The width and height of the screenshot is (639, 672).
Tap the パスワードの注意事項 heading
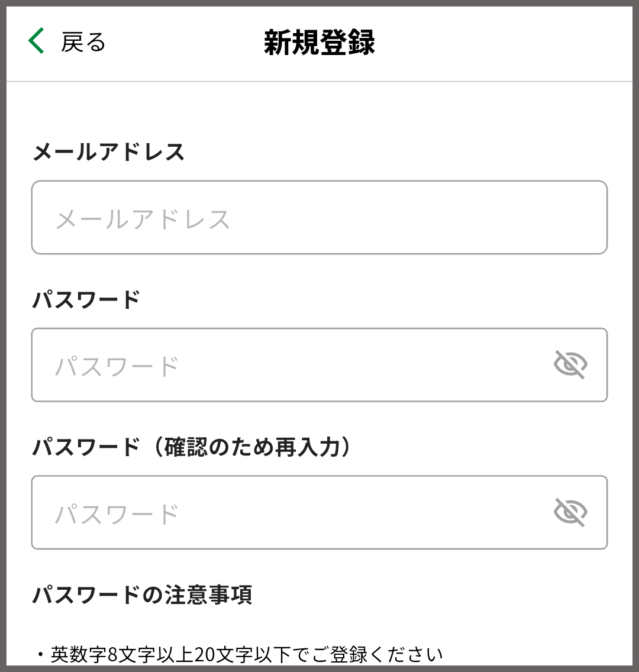point(142,595)
